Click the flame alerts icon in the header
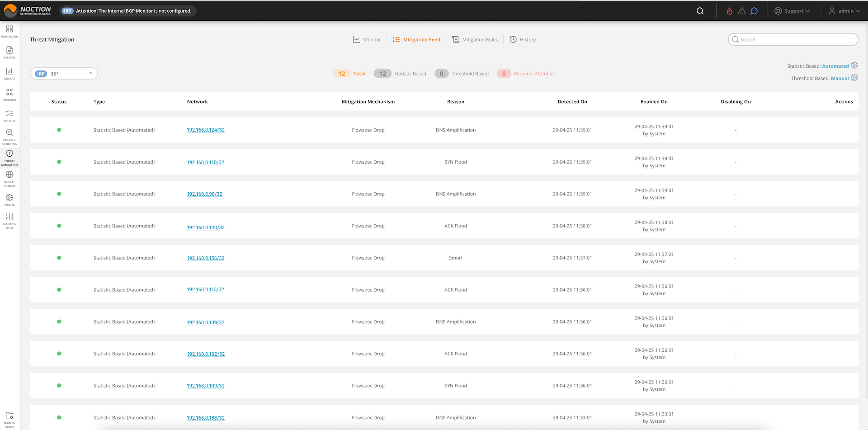Image resolution: width=868 pixels, height=430 pixels. 729,11
